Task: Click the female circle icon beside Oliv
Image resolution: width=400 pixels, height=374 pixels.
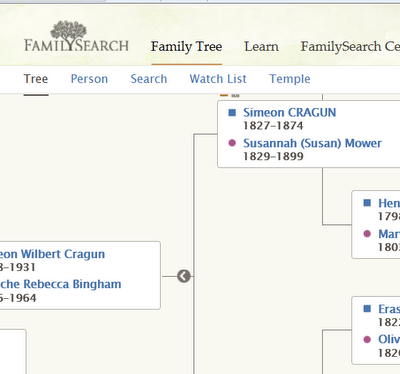Action: click(367, 339)
